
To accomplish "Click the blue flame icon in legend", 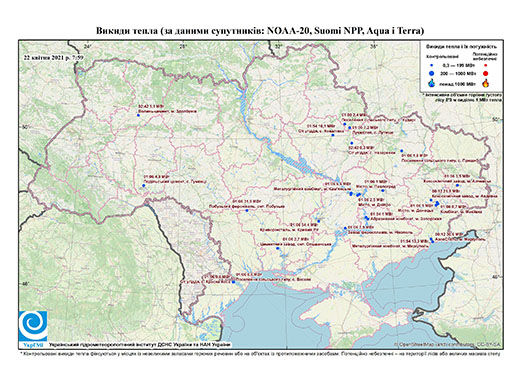I will pos(432,83).
